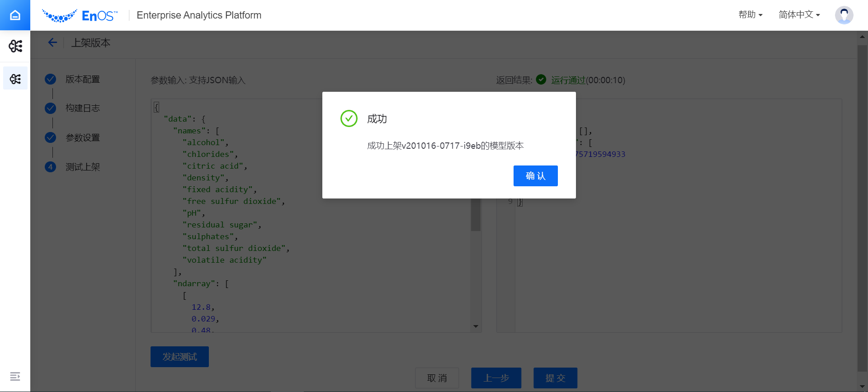Click the "density" line in JSON input
868x392 pixels.
pyautogui.click(x=205, y=178)
